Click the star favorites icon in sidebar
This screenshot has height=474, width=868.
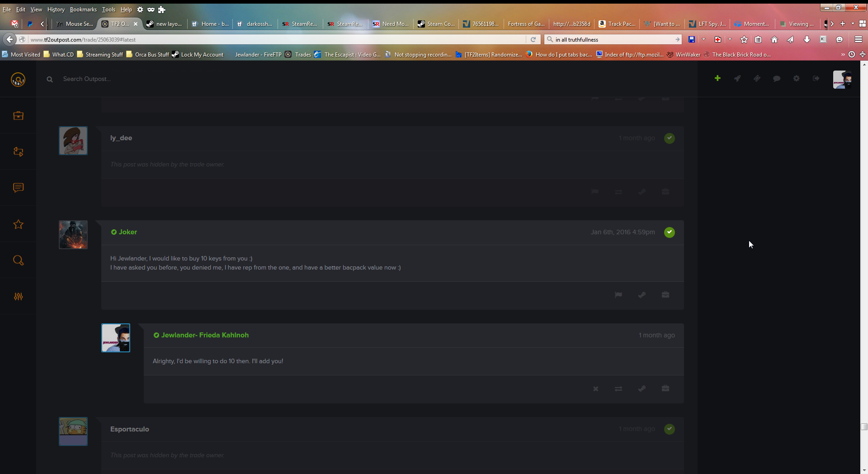point(18,224)
